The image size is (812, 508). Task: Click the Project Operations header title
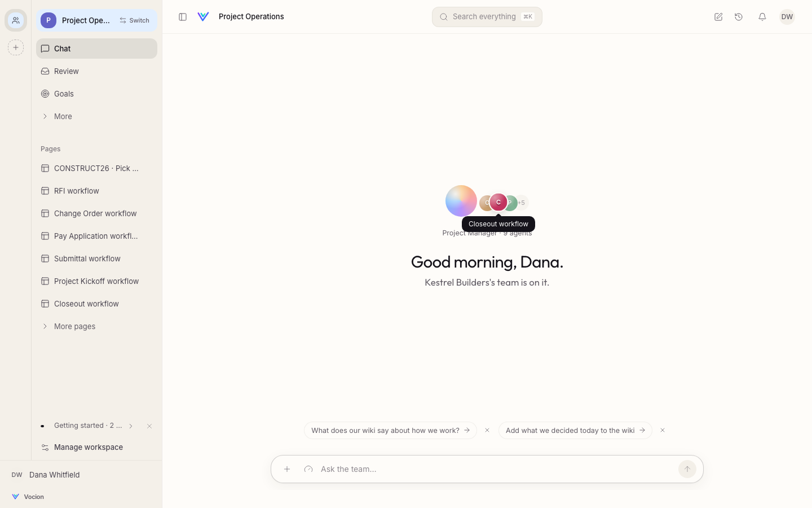click(x=251, y=16)
